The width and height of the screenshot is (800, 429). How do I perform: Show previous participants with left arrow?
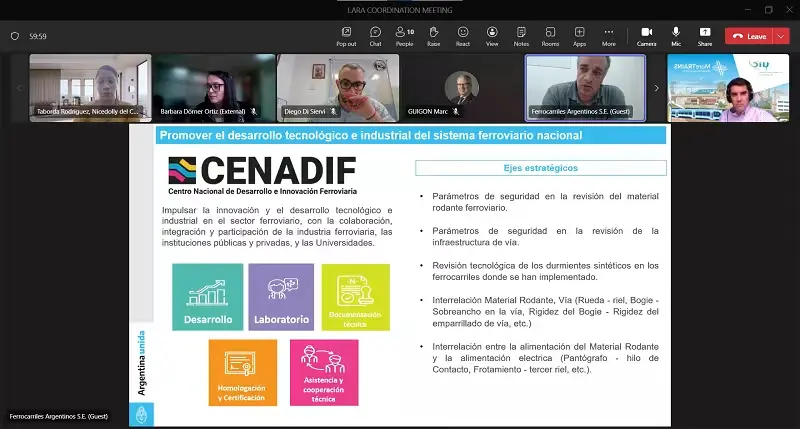click(19, 88)
